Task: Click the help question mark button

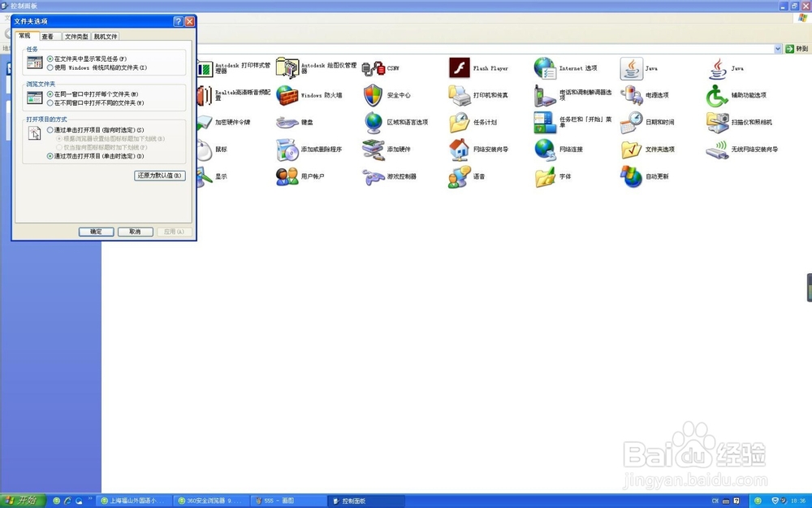Action: coord(178,21)
